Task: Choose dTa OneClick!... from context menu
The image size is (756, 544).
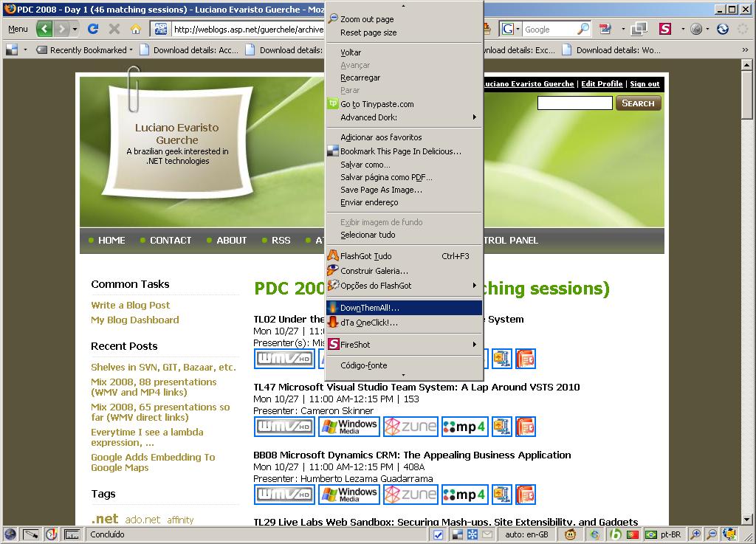Action: 404,323
